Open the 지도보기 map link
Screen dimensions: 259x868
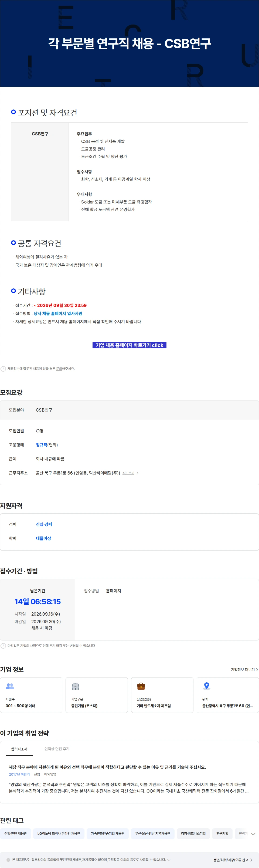tap(128, 473)
